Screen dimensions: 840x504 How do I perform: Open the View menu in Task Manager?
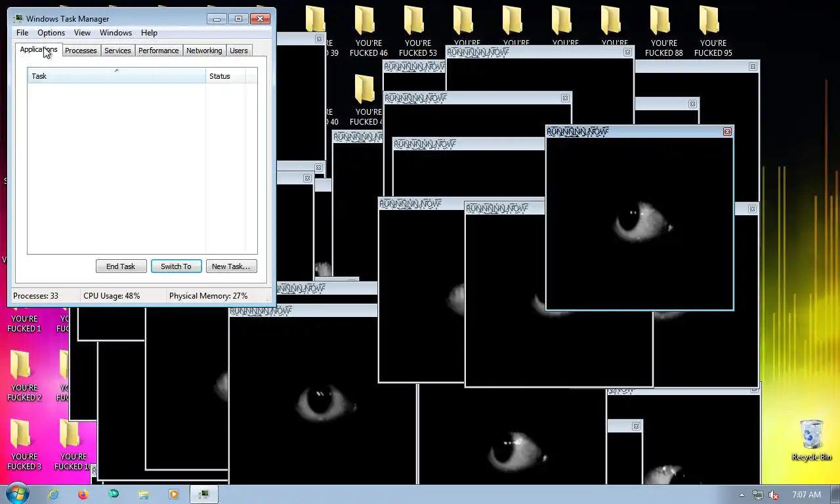pyautogui.click(x=82, y=33)
